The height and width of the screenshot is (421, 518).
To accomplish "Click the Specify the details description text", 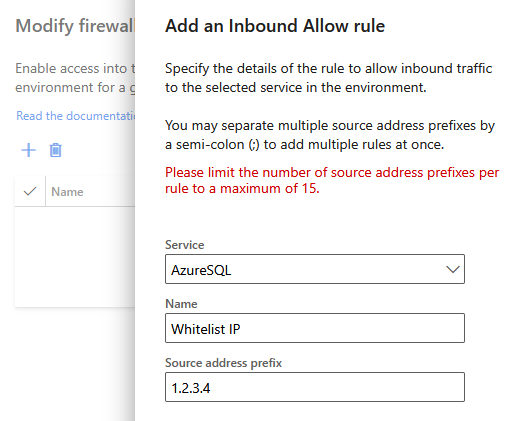I will point(329,78).
